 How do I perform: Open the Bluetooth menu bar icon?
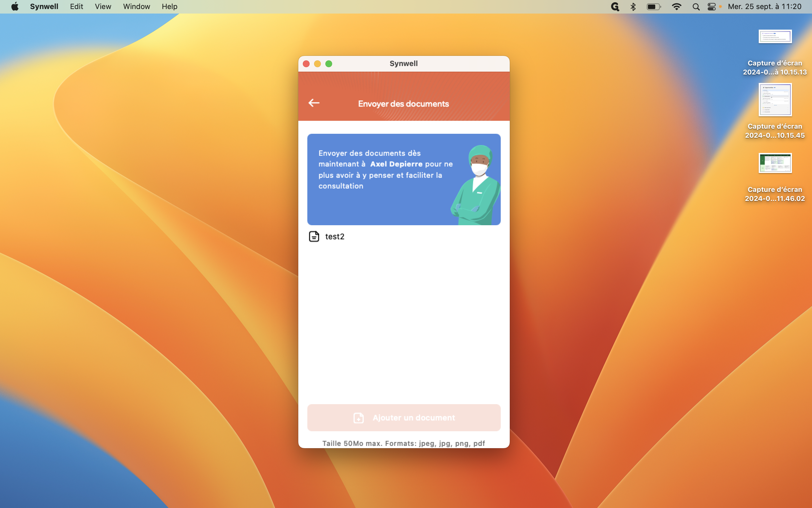point(633,6)
